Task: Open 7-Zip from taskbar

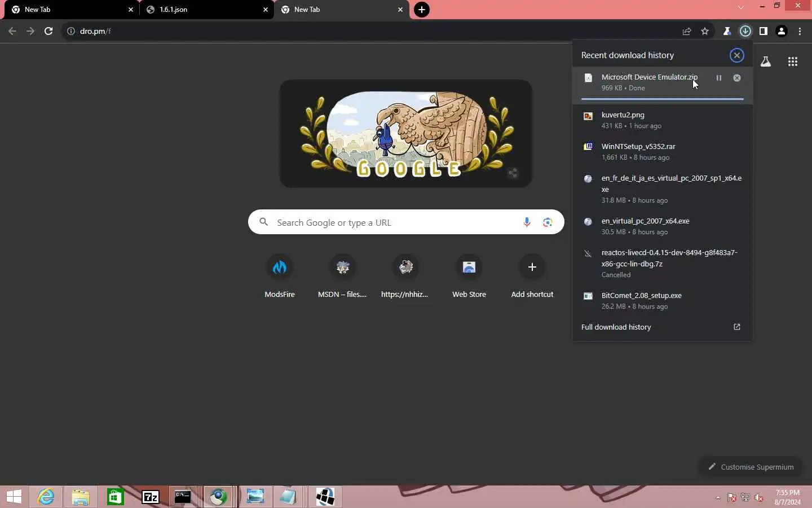Action: point(151,497)
